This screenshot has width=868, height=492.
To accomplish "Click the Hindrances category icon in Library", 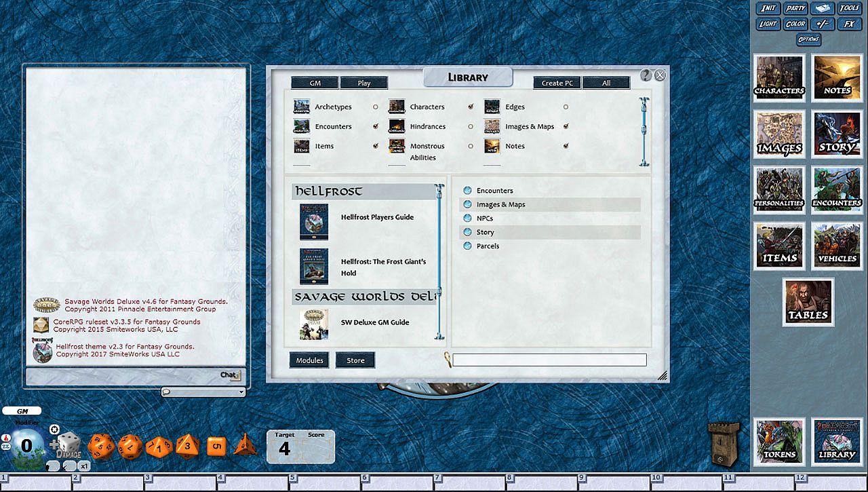I will [397, 126].
